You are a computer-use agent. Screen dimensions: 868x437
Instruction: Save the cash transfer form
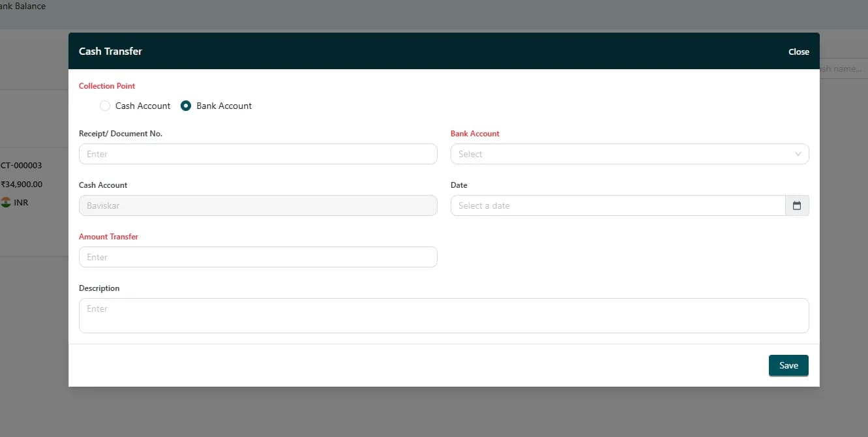[788, 365]
